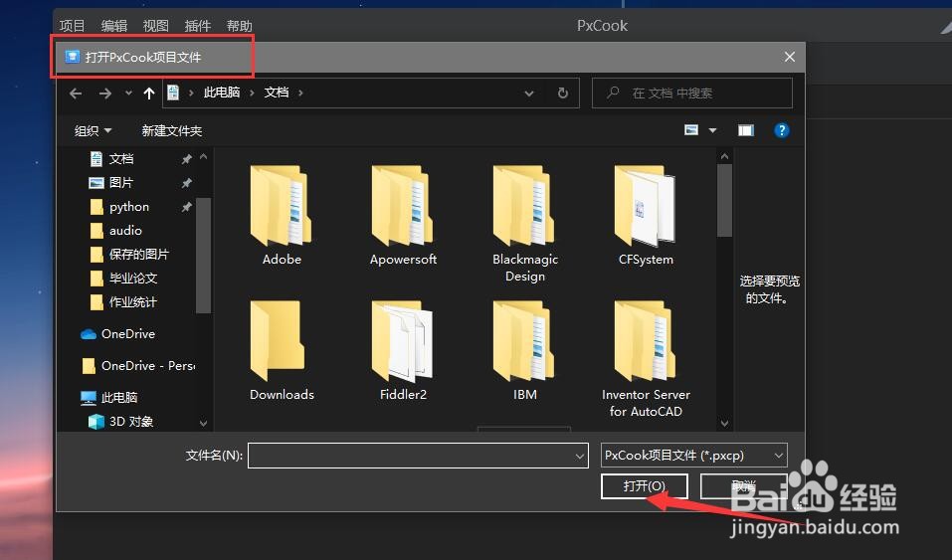Select the audio folder in sidebar
The width and height of the screenshot is (952, 560).
point(125,231)
